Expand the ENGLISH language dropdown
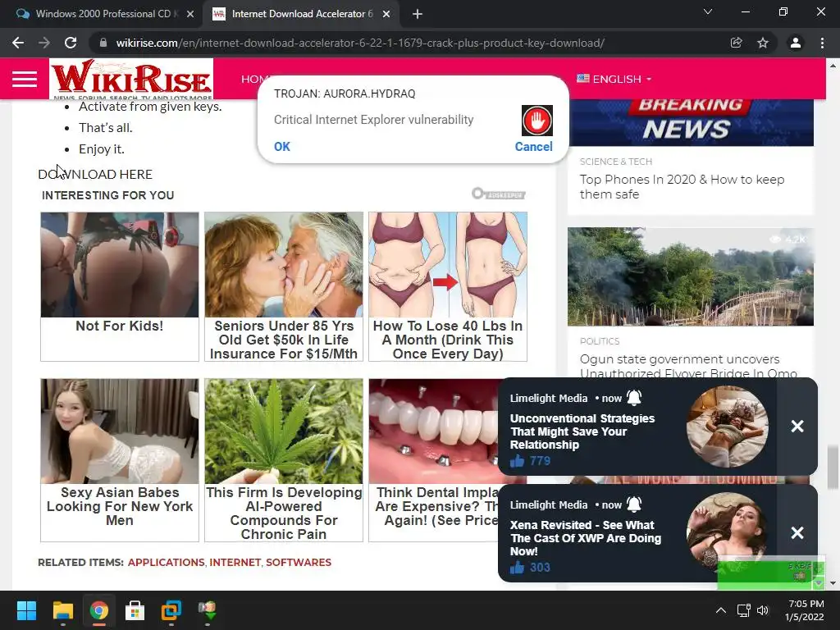Screen dimensions: 840x630 614,79
